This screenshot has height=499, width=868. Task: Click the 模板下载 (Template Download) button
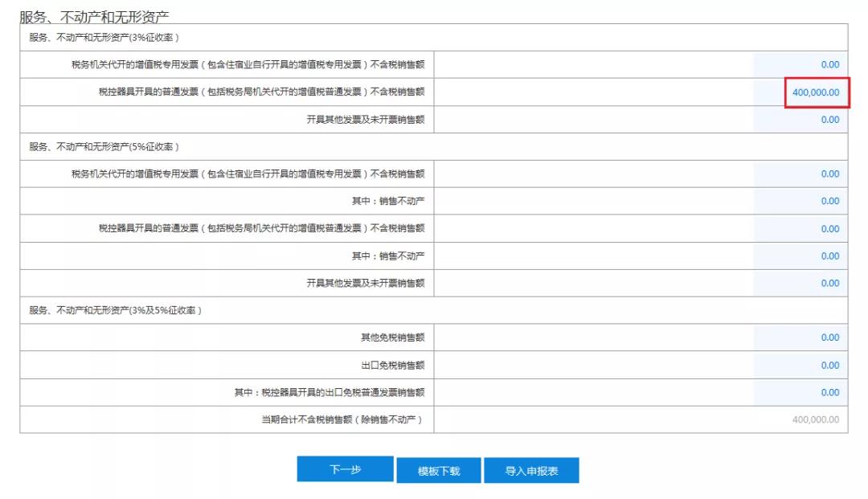tap(437, 470)
